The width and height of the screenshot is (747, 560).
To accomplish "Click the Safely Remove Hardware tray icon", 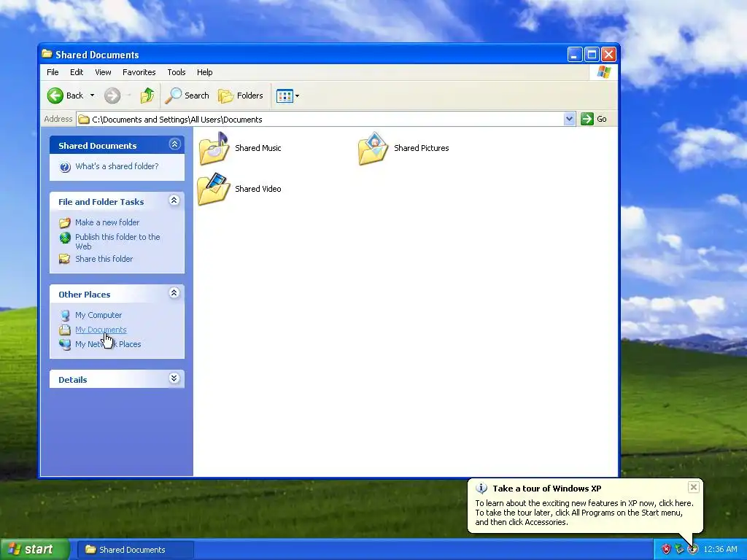I will coord(679,550).
